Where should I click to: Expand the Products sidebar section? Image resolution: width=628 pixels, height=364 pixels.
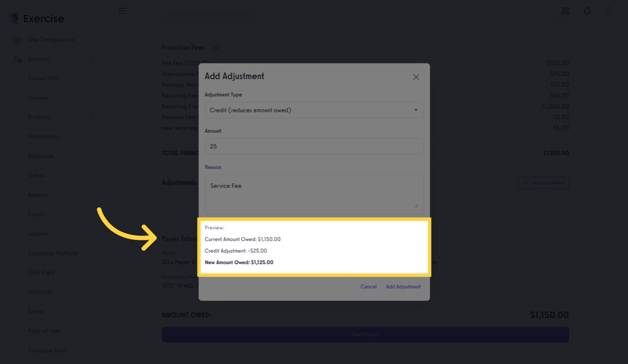coord(39,117)
